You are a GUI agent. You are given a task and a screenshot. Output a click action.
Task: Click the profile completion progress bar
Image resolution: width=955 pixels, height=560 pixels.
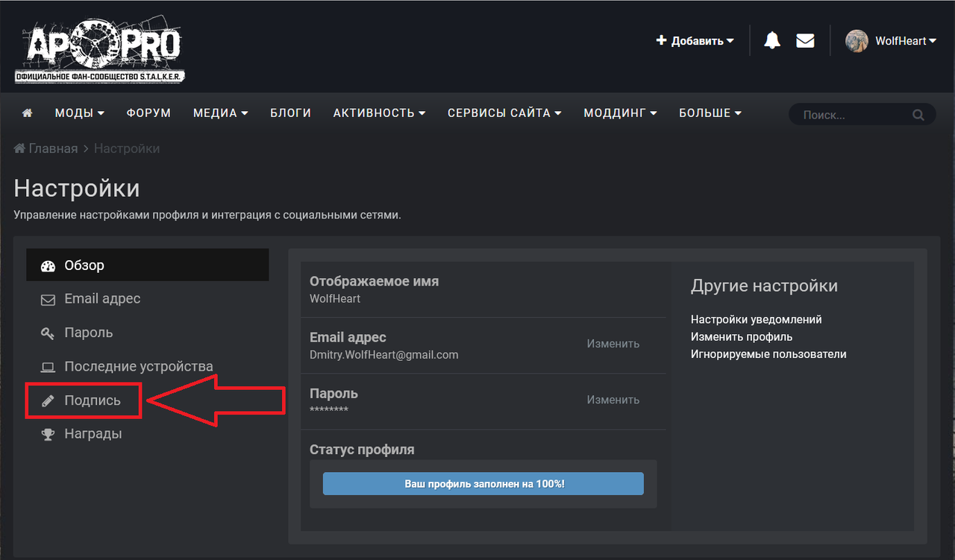click(483, 483)
